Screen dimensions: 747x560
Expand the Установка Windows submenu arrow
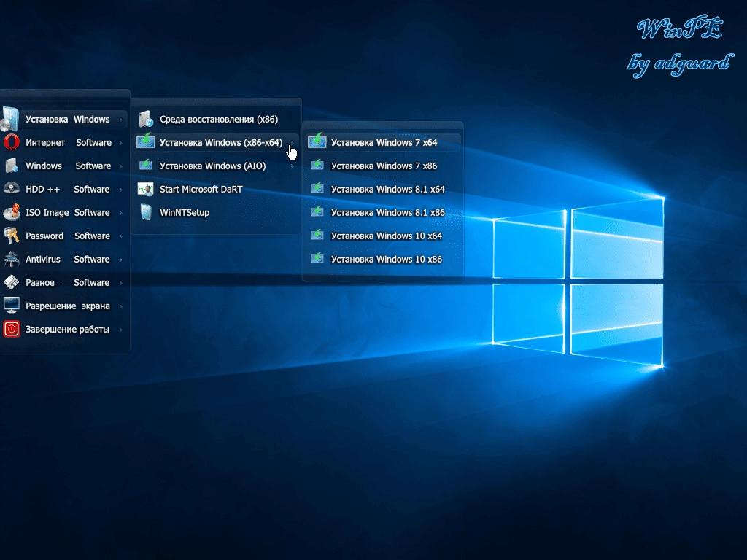(x=121, y=120)
